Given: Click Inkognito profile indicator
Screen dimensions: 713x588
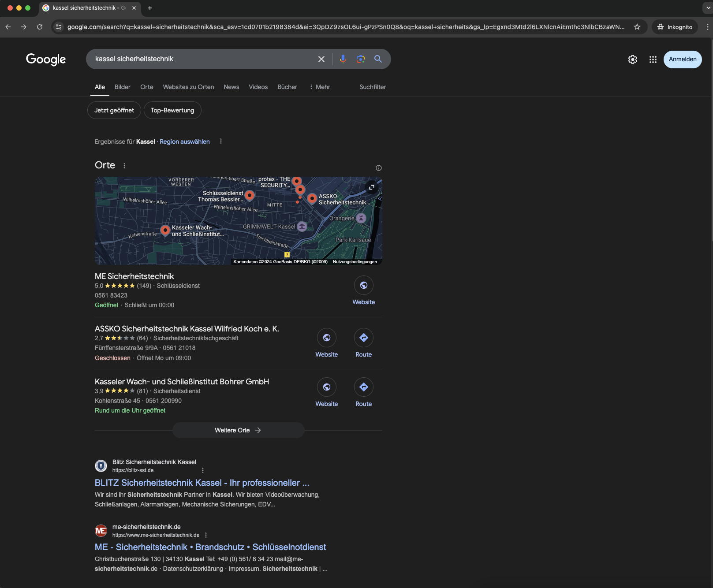Looking at the screenshot, I should click(675, 27).
